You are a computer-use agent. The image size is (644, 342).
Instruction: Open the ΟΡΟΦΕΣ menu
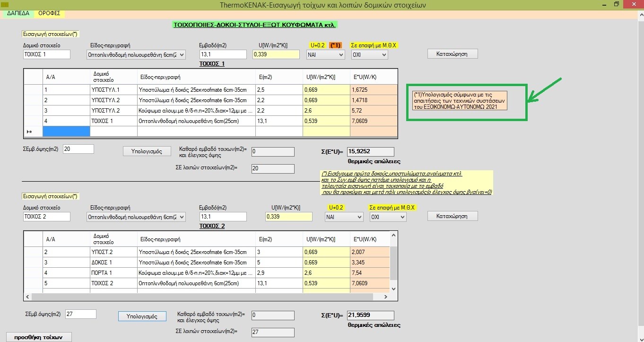pyautogui.click(x=49, y=13)
